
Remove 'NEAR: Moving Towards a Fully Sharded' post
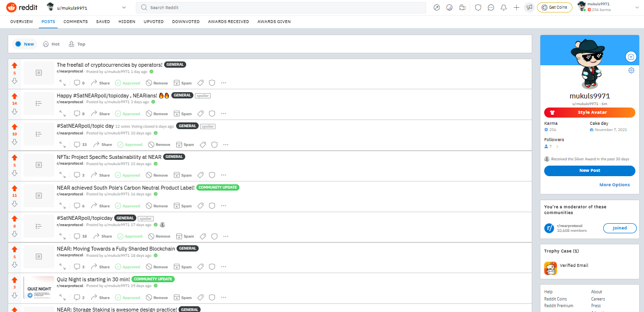(x=157, y=267)
